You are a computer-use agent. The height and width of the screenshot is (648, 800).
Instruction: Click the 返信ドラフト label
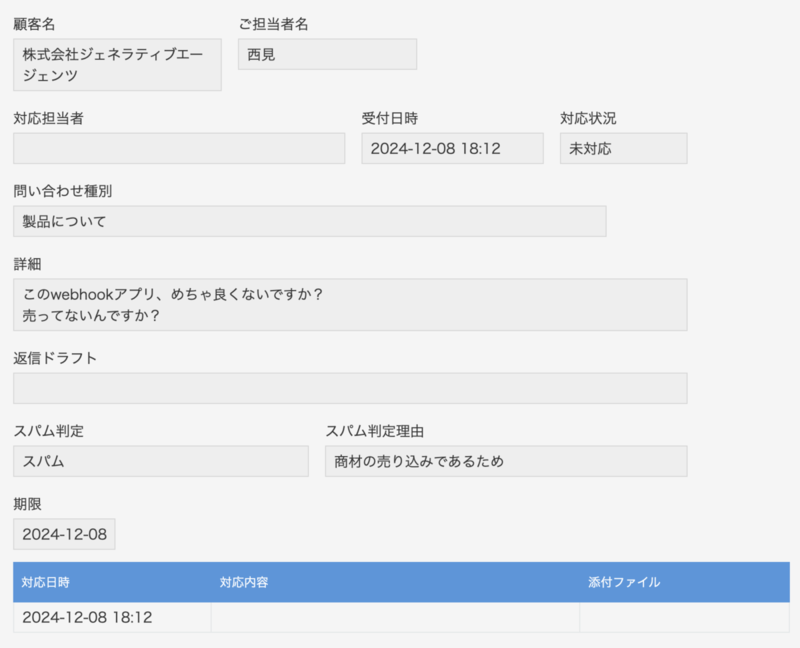(x=55, y=358)
